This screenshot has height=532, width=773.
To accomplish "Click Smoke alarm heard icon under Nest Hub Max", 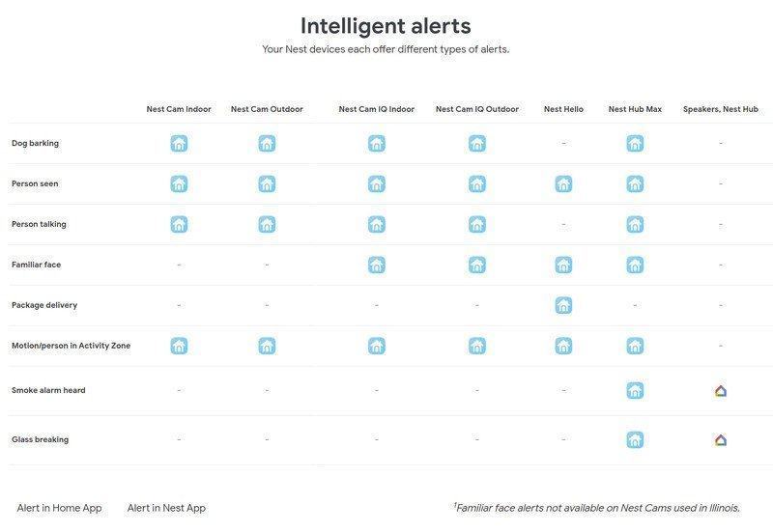I will 635,391.
